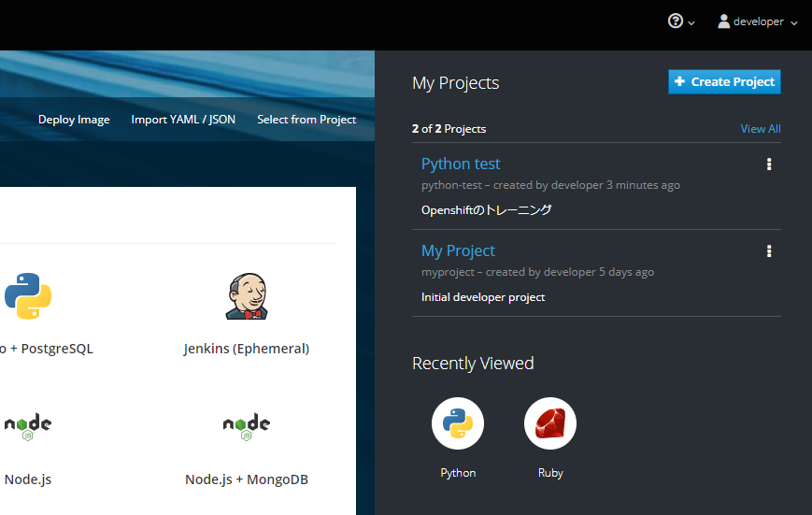
Task: Open the help question mark menu
Action: click(x=681, y=21)
